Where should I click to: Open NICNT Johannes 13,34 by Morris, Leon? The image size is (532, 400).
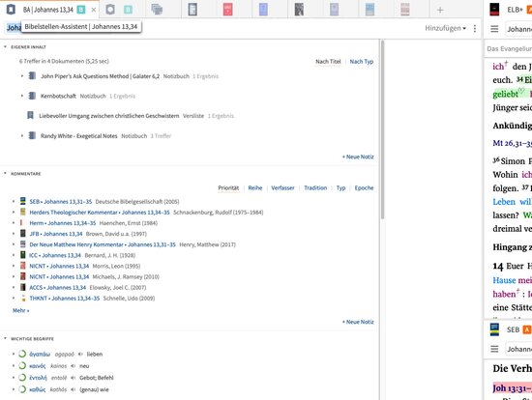59,266
